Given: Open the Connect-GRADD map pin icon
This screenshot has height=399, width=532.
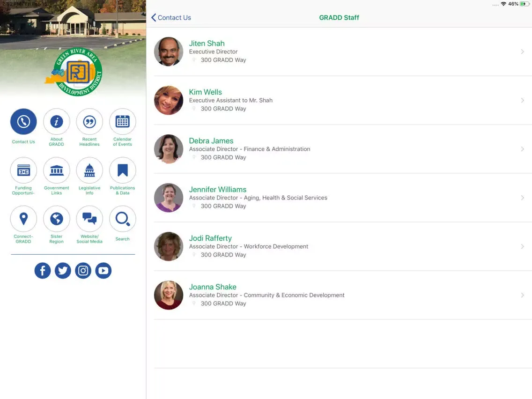Looking at the screenshot, I should (x=23, y=219).
